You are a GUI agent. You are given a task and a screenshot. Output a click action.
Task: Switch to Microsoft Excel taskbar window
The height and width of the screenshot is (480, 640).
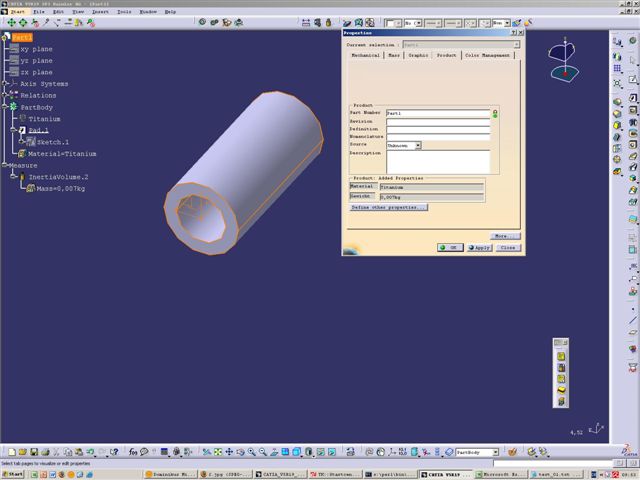500,474
